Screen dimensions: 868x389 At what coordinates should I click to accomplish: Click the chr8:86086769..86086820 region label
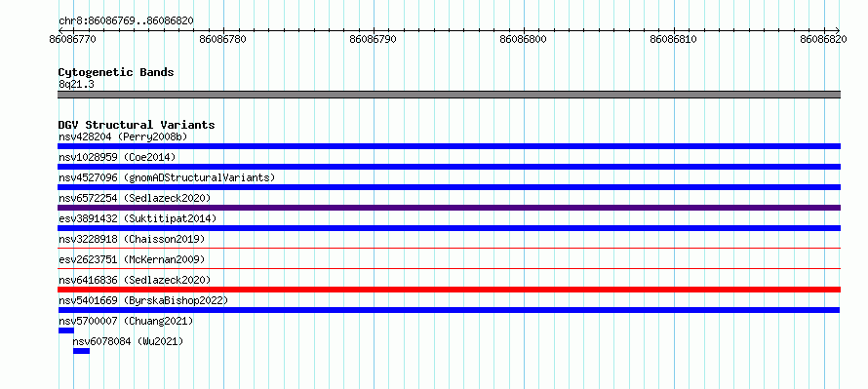point(126,21)
